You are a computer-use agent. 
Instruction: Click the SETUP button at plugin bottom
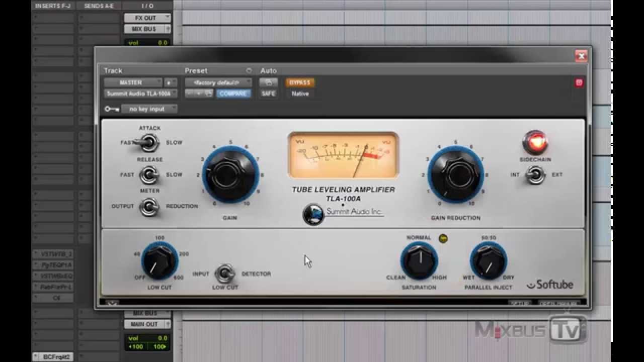(519, 303)
